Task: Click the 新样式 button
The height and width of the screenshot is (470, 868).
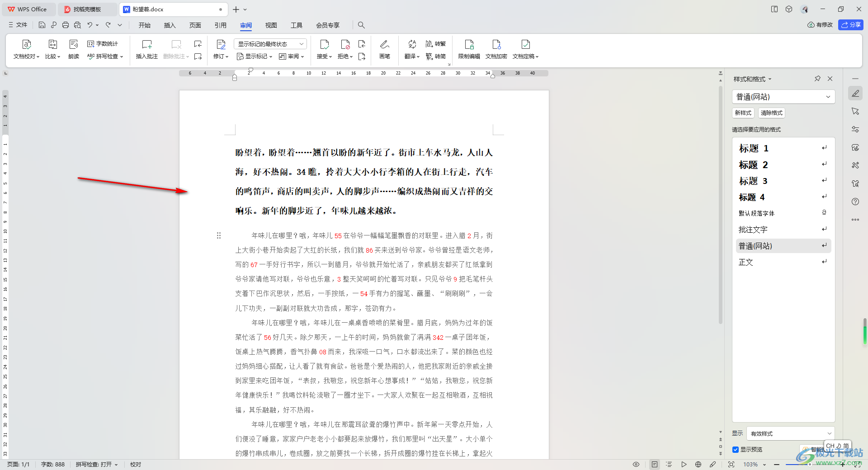Action: pyautogui.click(x=743, y=113)
